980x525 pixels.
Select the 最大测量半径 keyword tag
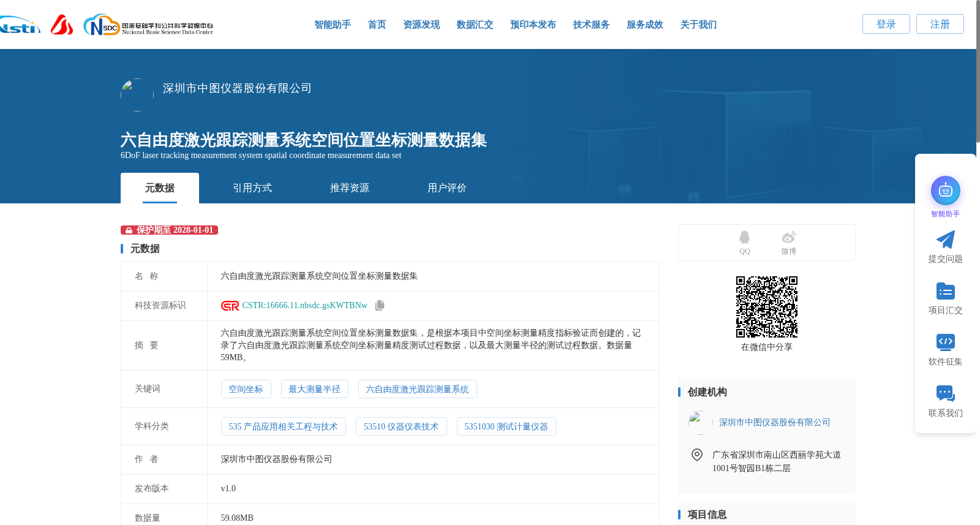315,389
